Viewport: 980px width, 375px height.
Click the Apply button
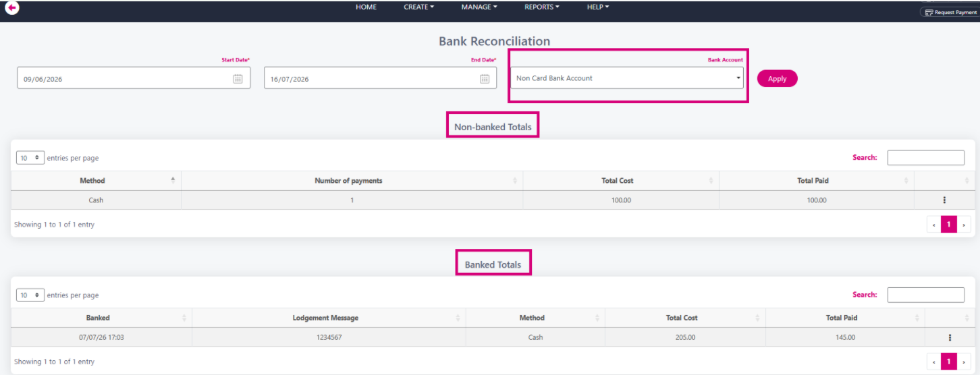tap(777, 79)
